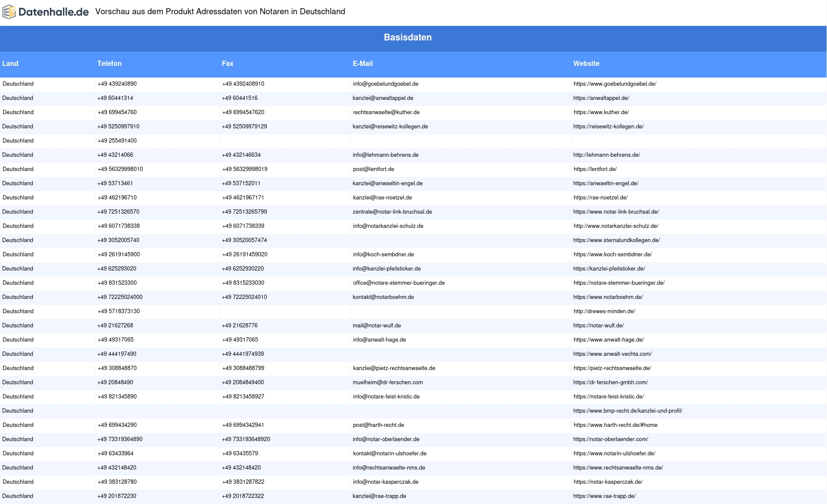The image size is (827, 504).
Task: Click email kanzlei@rae-noetzel.de
Action: click(382, 198)
